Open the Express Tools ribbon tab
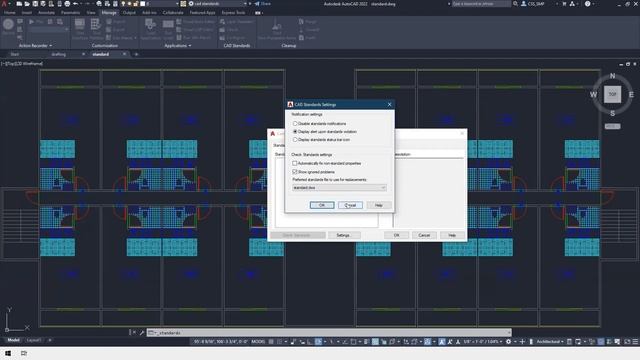Viewport: 640px width, 360px height. (233, 13)
